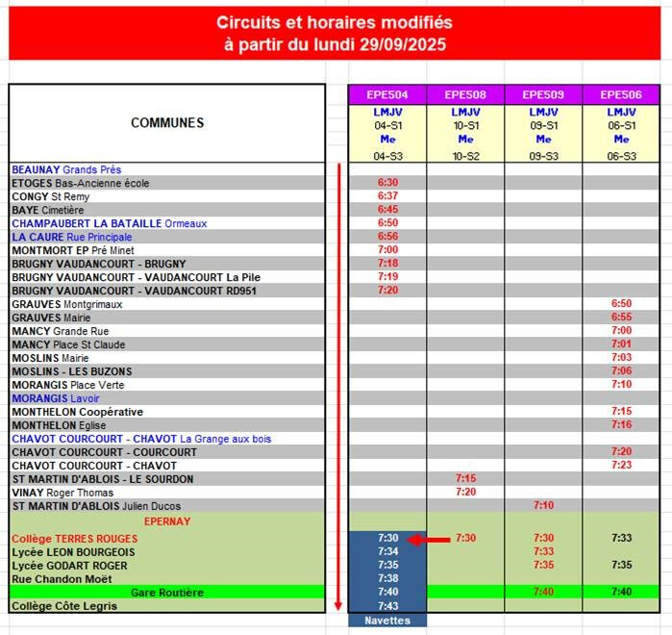Click the 7:43 time for Collège Côte Legris
The image size is (672, 635).
pyautogui.click(x=387, y=606)
